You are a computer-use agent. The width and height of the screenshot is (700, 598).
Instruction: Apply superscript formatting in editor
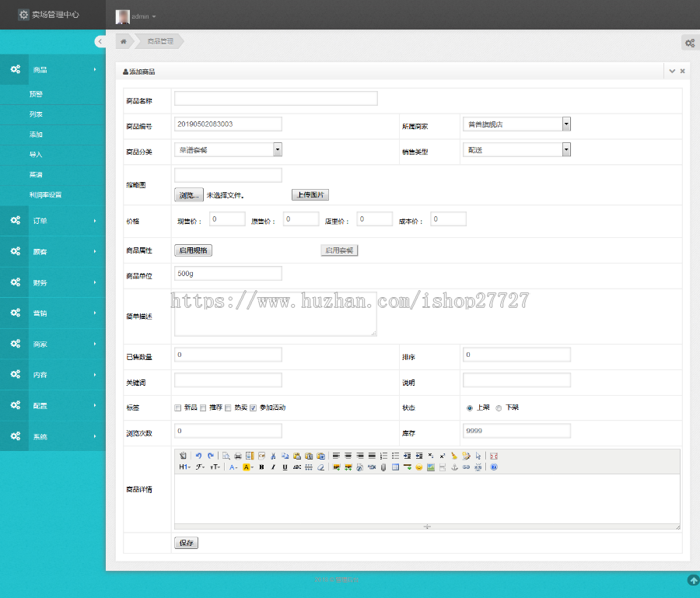point(443,456)
